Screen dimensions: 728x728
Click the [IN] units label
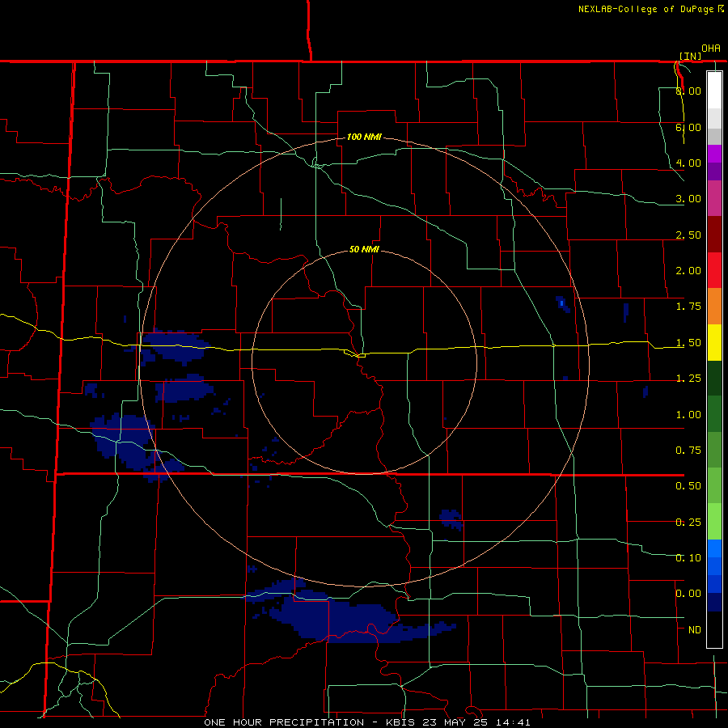tap(690, 56)
